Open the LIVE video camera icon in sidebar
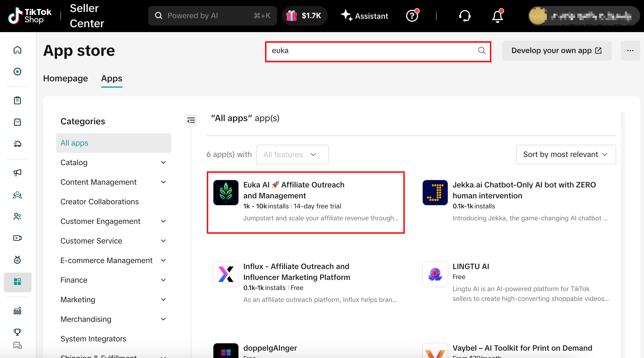 point(17,238)
